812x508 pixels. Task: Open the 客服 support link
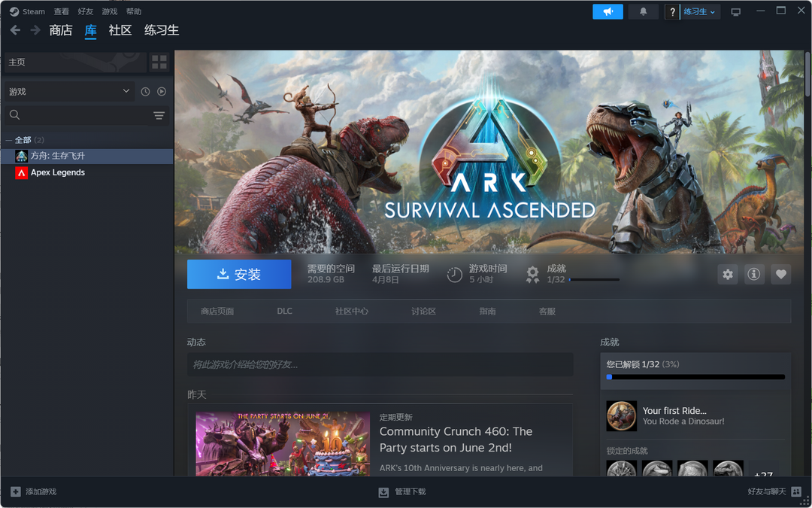(547, 311)
